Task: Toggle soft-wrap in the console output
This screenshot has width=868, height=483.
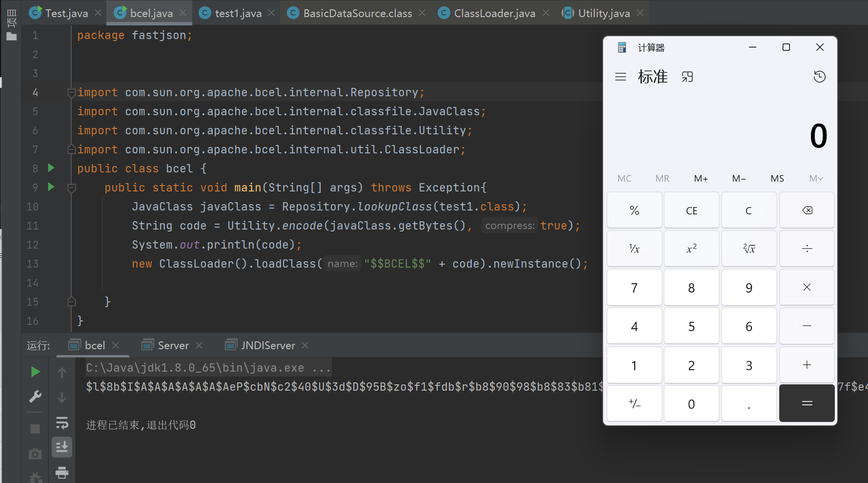Action: 62,422
